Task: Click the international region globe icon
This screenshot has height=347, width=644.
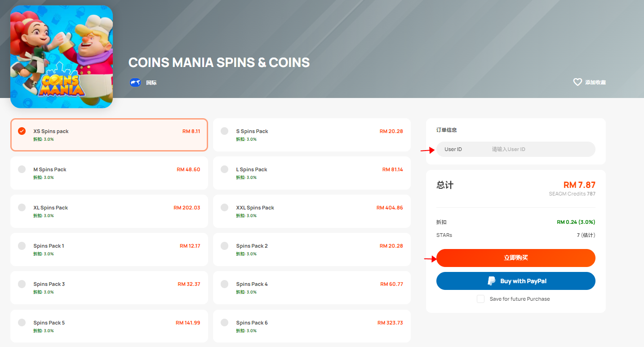Action: click(135, 82)
